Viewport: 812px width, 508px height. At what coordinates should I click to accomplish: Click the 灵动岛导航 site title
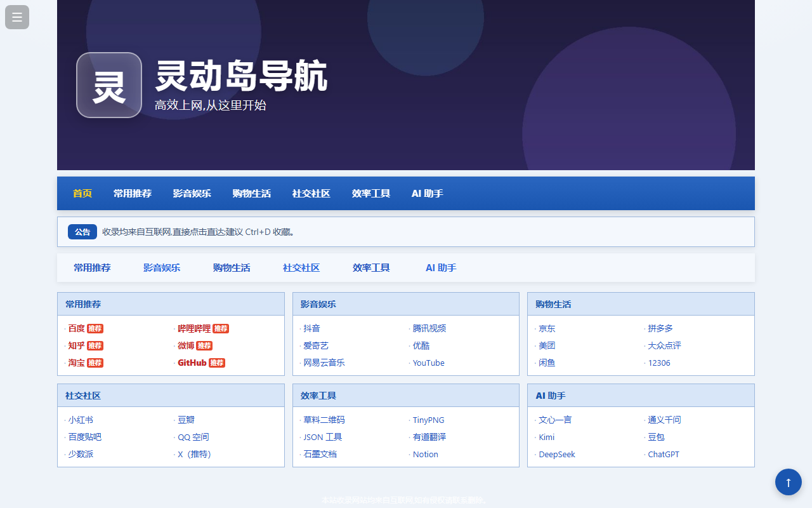(x=241, y=76)
